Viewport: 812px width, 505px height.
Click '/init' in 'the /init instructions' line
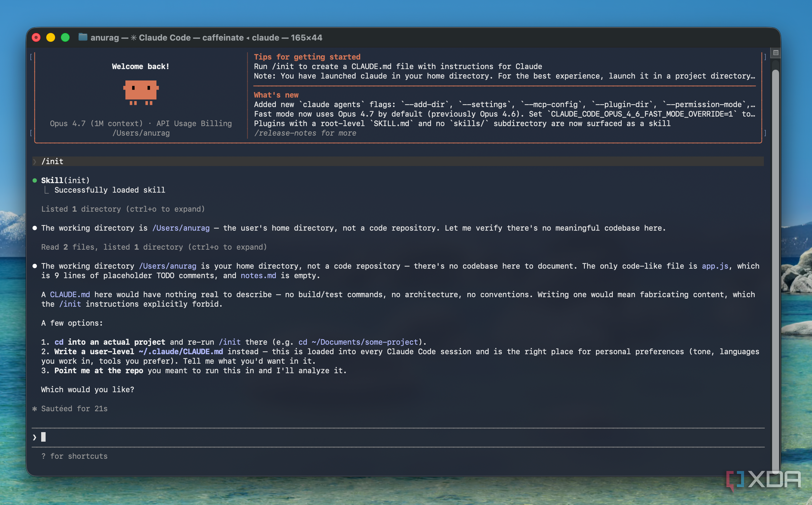pyautogui.click(x=70, y=304)
